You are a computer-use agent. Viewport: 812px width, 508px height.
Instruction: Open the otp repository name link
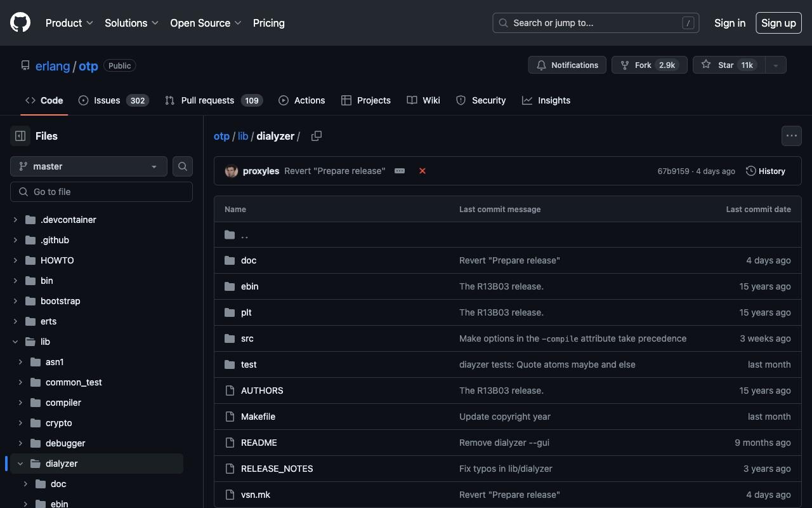(x=88, y=65)
